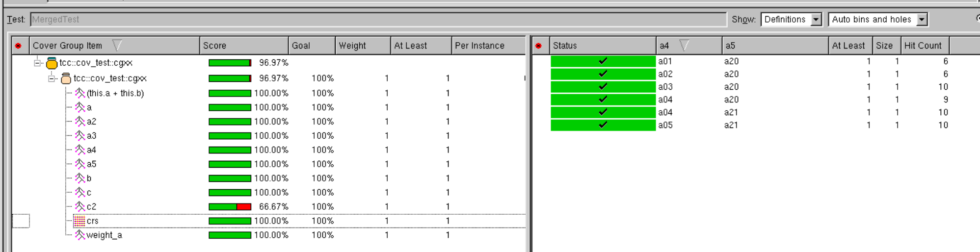The image size is (980, 252).
Task: Select the c2 coverpoint row
Action: click(268, 206)
